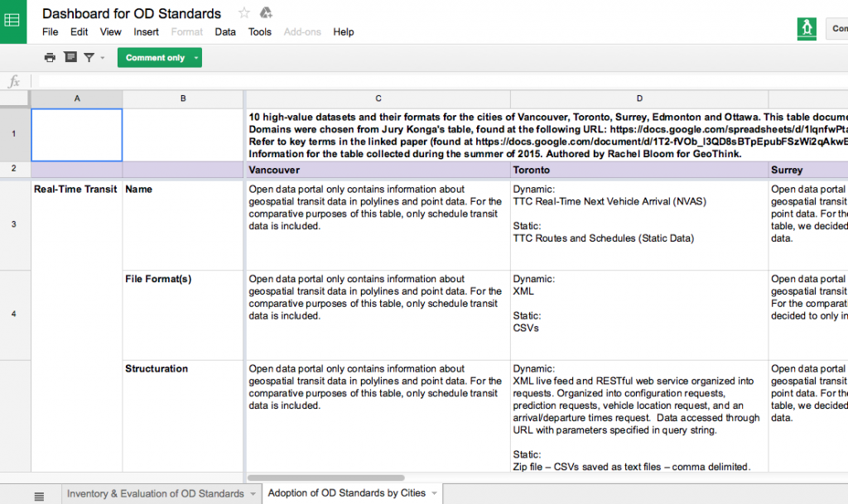Click Surrey's Name row cell
The height and width of the screenshot is (504, 848).
click(x=808, y=225)
